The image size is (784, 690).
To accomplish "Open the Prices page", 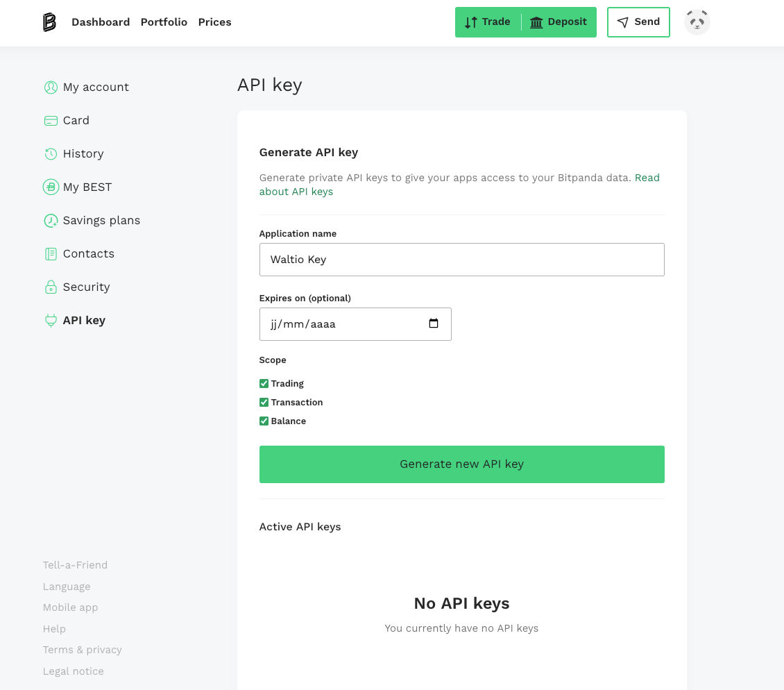I will [214, 22].
